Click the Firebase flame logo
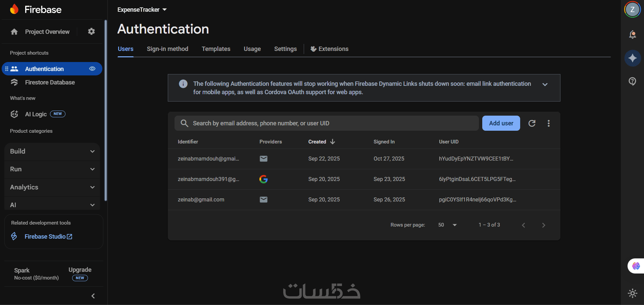 (14, 9)
